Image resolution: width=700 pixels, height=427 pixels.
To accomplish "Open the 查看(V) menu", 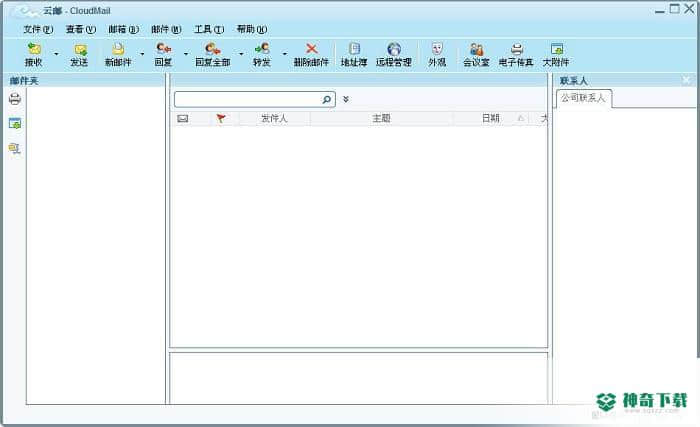I will pyautogui.click(x=81, y=29).
